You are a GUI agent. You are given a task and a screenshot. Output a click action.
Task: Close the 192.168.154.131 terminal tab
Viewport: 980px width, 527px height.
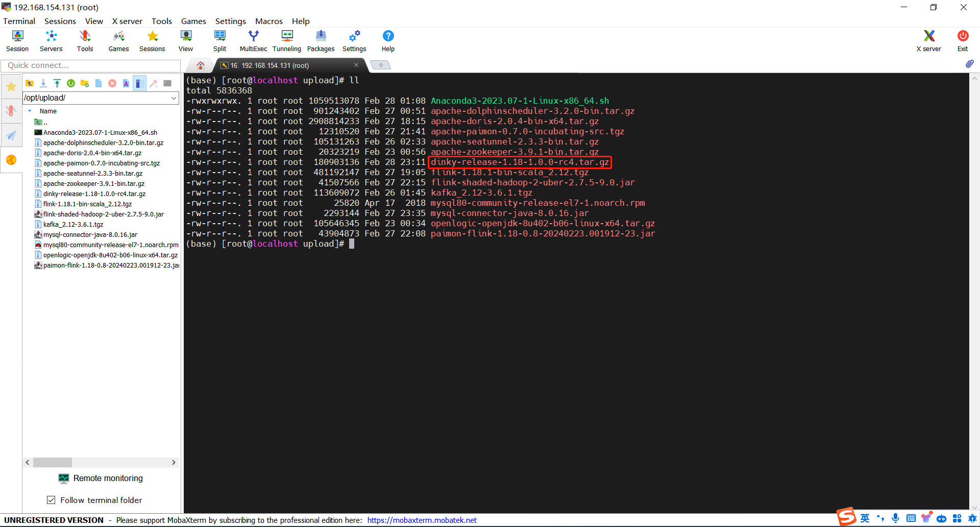point(356,65)
